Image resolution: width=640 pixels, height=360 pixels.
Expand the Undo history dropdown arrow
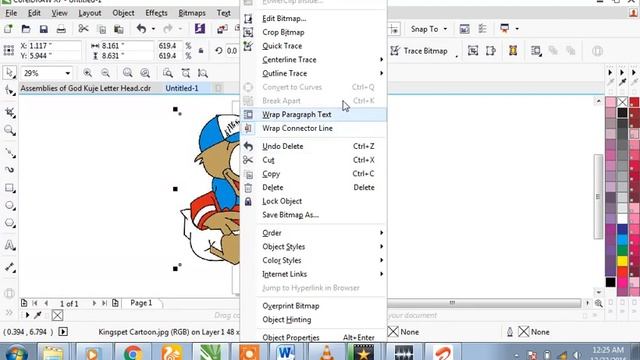point(153,29)
